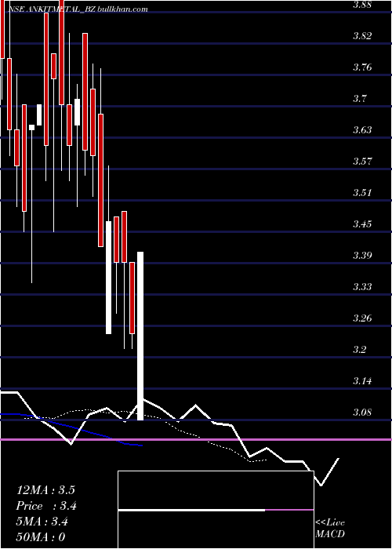Click the '<<Live MACD' label
Viewport: 392px width, 549px height.
point(330,528)
